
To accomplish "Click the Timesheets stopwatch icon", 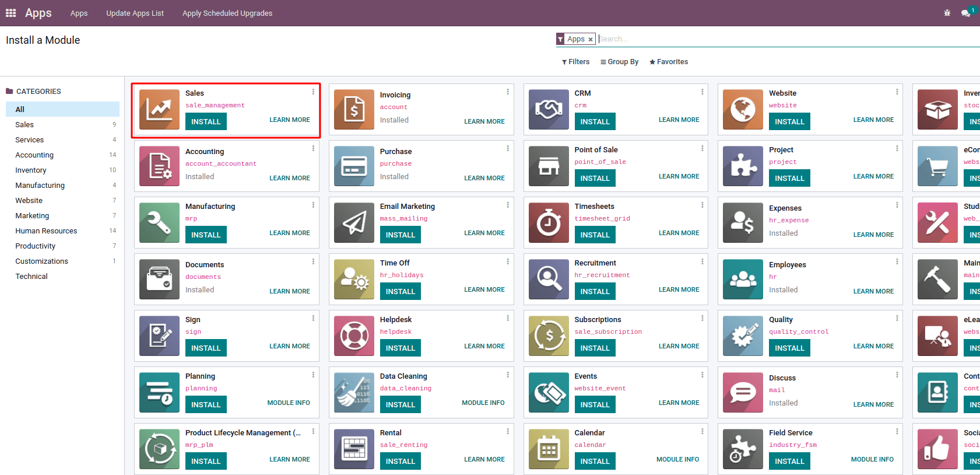I will (x=549, y=222).
